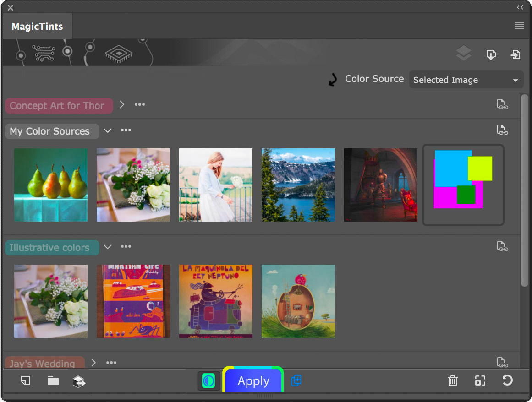Collapse the My Color Sources group
This screenshot has width=532, height=402.
108,130
